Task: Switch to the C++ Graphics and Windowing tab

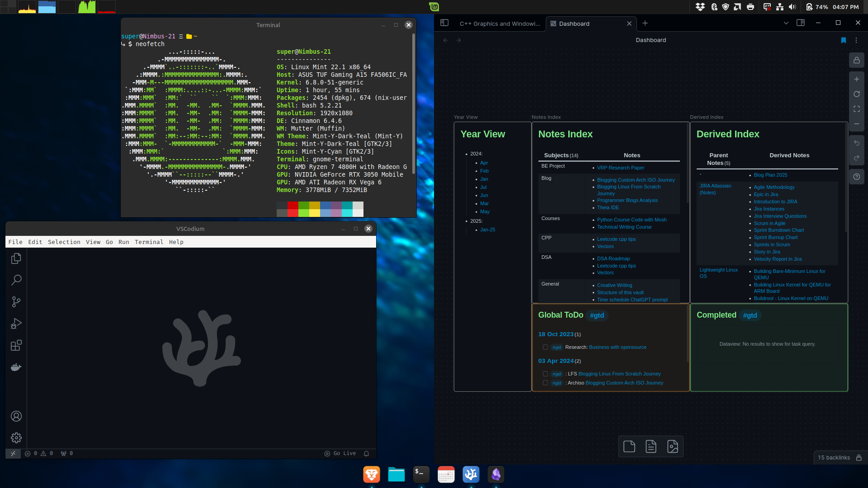Action: (499, 23)
